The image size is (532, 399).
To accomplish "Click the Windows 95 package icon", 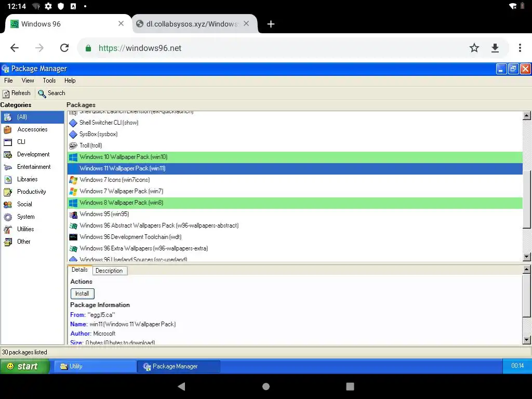I will (73, 215).
